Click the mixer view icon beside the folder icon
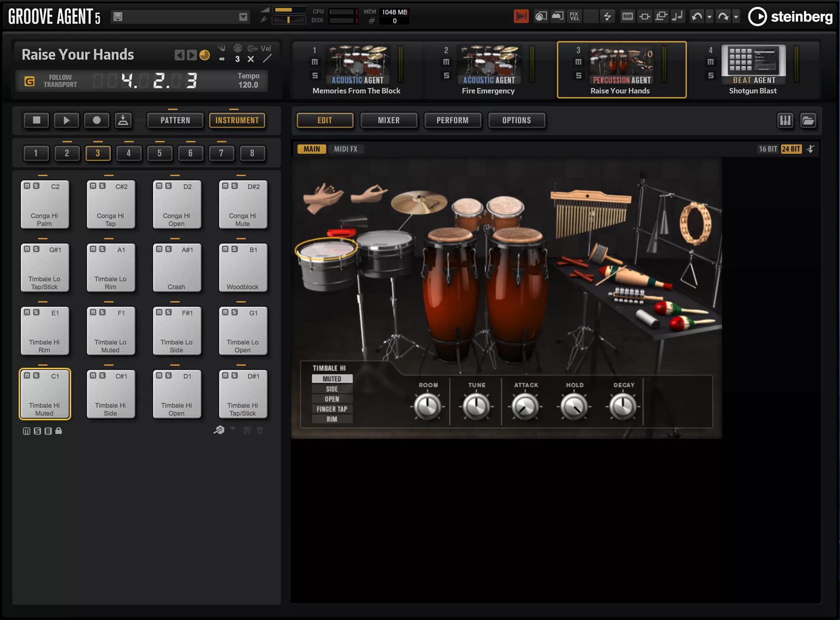 point(785,120)
